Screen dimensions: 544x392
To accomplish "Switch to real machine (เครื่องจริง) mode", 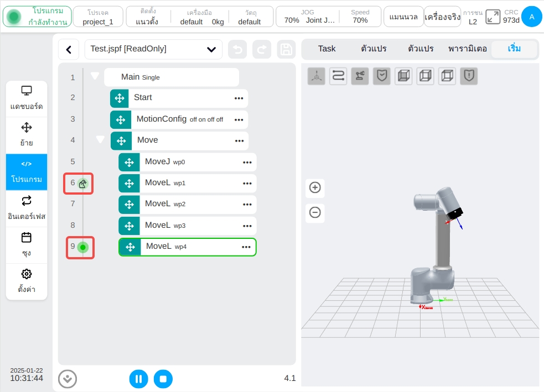I will [443, 17].
